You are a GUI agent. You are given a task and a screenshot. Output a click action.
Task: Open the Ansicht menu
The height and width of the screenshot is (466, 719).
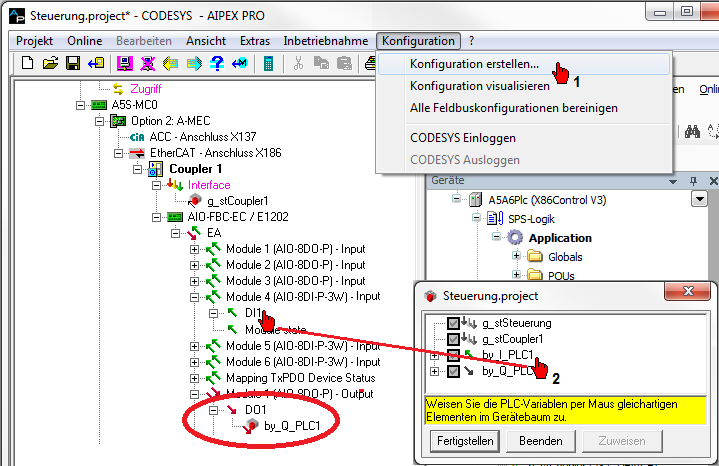(206, 41)
